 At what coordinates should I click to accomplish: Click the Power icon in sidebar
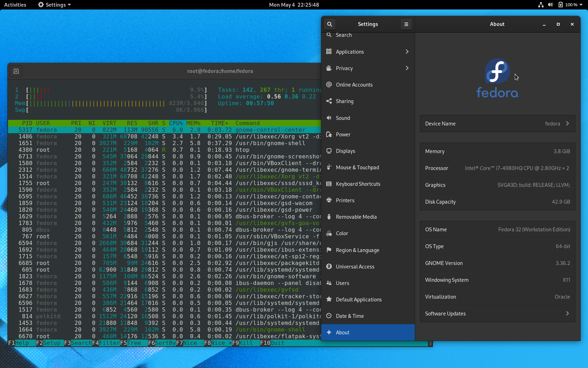pos(329,134)
